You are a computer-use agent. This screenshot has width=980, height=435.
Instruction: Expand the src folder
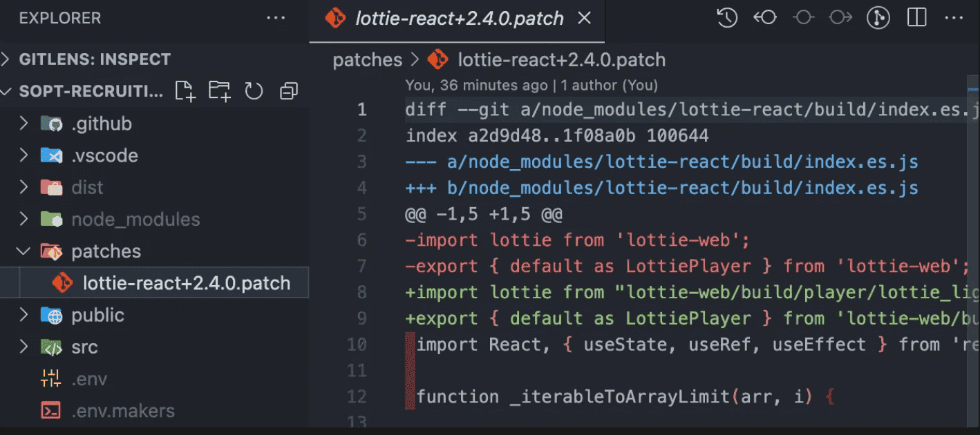[x=84, y=347]
